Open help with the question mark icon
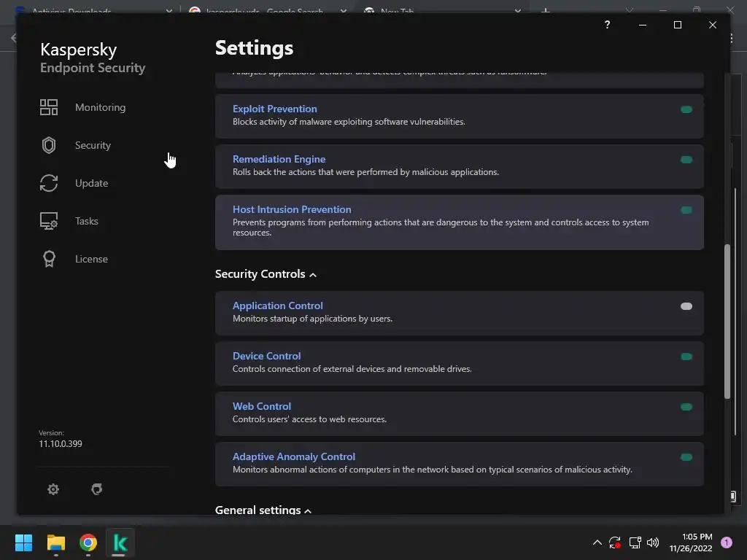Screen dimensions: 747x560 click(x=607, y=25)
